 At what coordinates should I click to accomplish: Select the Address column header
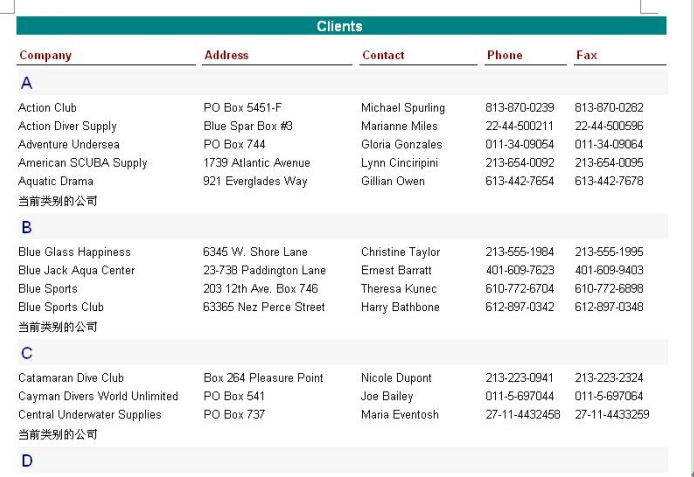point(226,55)
